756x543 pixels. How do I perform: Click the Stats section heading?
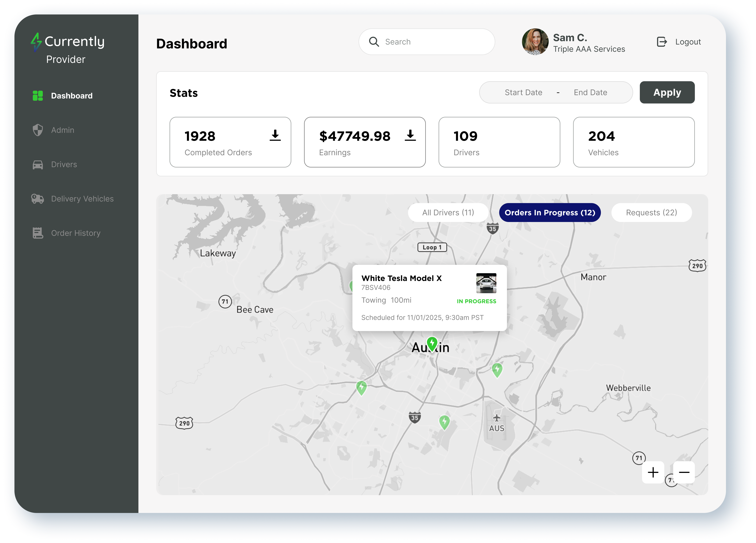click(184, 93)
